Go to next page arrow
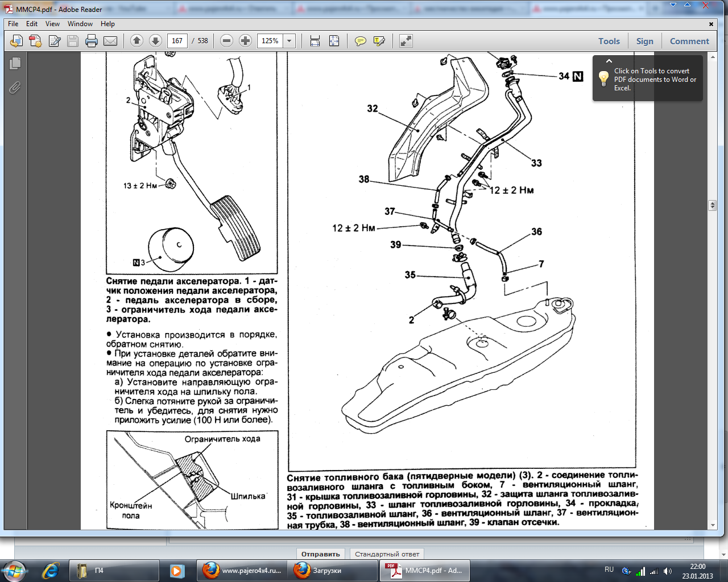 pyautogui.click(x=155, y=41)
